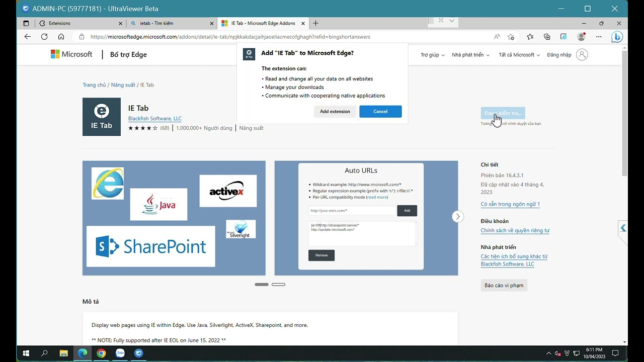Show the next screenshot in carousel
The width and height of the screenshot is (644, 362).
[457, 217]
